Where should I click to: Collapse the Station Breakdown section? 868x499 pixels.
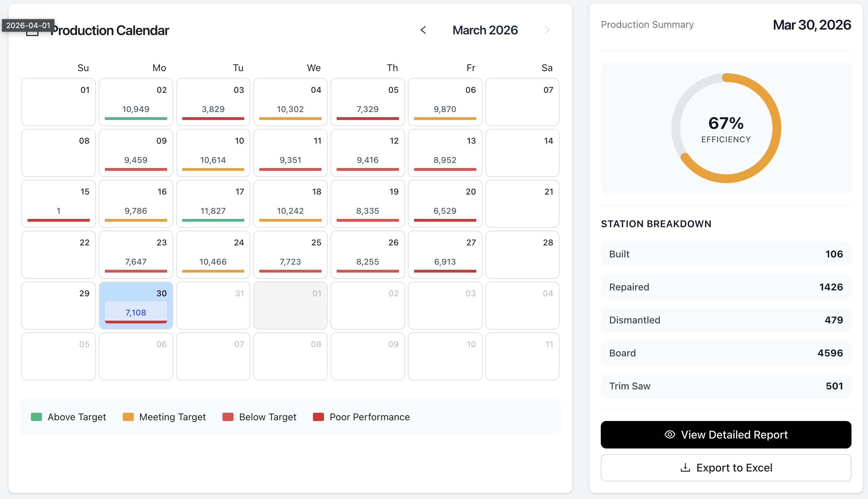(655, 224)
